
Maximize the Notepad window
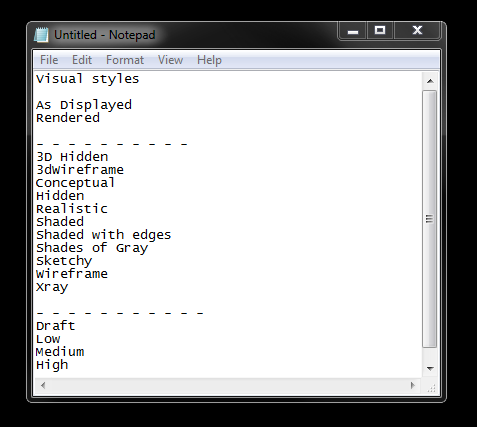(x=380, y=31)
